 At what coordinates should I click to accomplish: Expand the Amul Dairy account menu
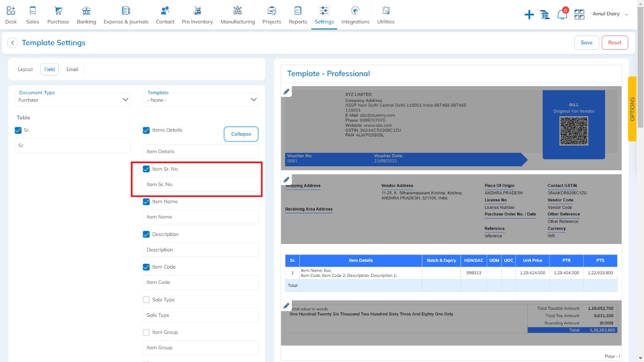pos(610,14)
